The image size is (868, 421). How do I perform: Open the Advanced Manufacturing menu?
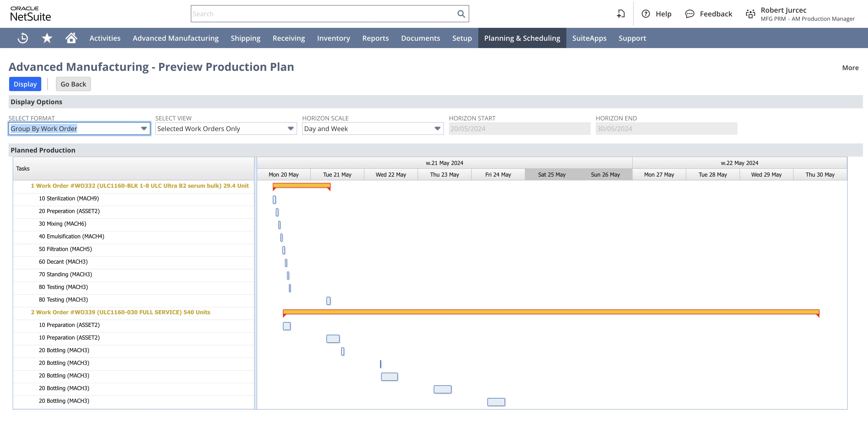tap(176, 38)
